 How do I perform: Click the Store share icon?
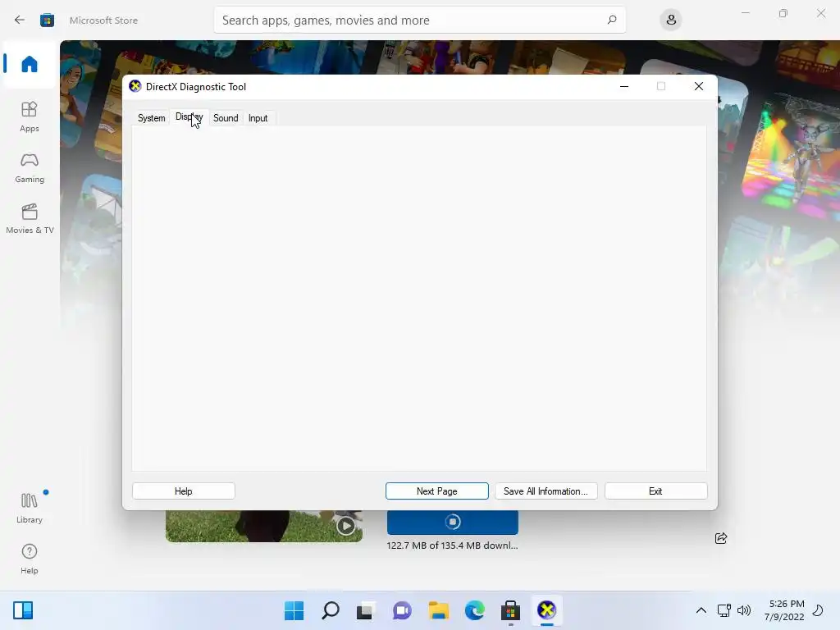pos(721,538)
